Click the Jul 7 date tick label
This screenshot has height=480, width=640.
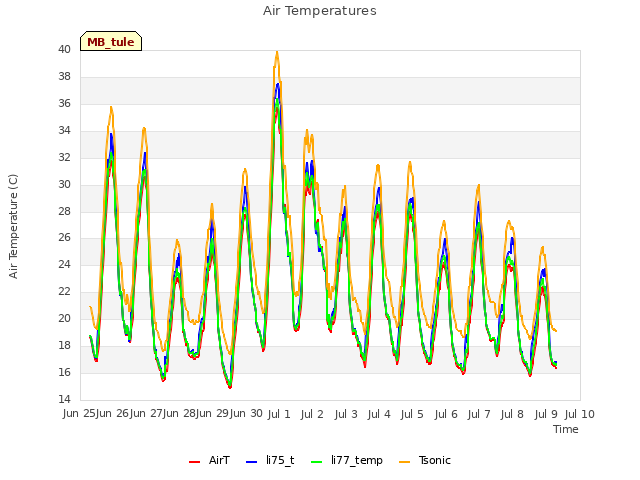click(479, 414)
